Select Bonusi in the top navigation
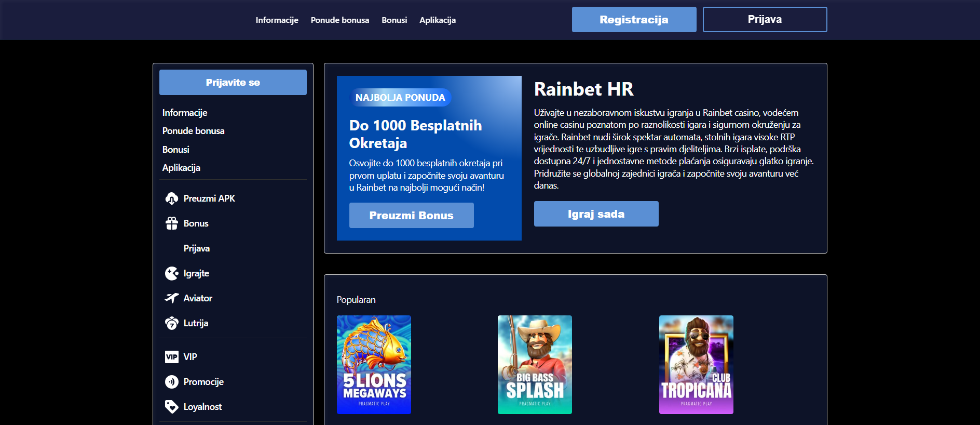This screenshot has width=980, height=425. click(x=394, y=20)
